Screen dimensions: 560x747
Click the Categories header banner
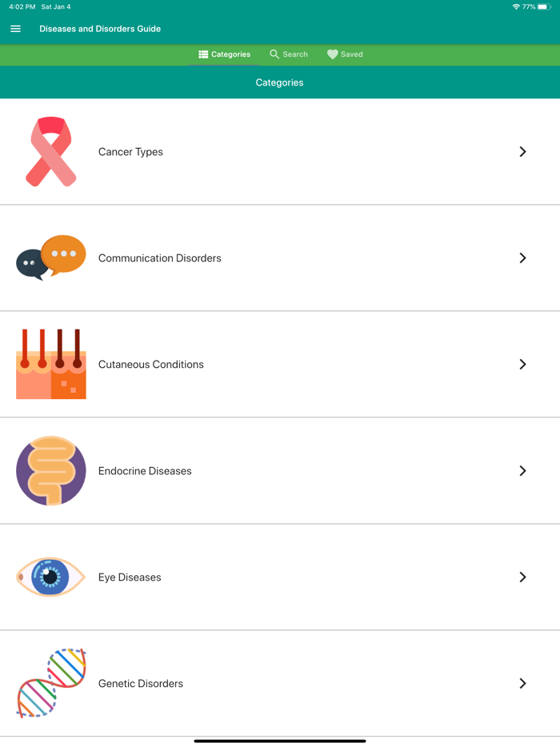[x=280, y=82]
